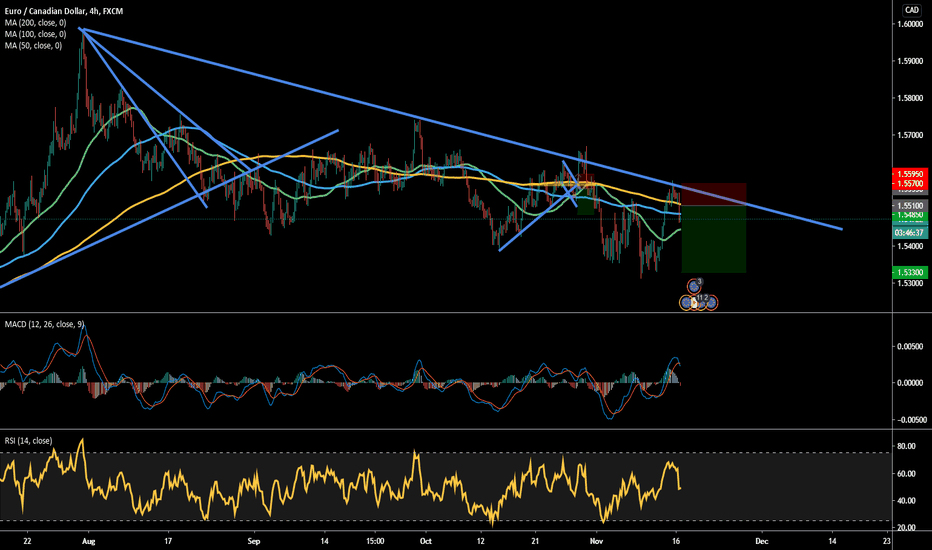Click the 17 date label on time axis
Screen dimensions: 932x550
(x=168, y=541)
